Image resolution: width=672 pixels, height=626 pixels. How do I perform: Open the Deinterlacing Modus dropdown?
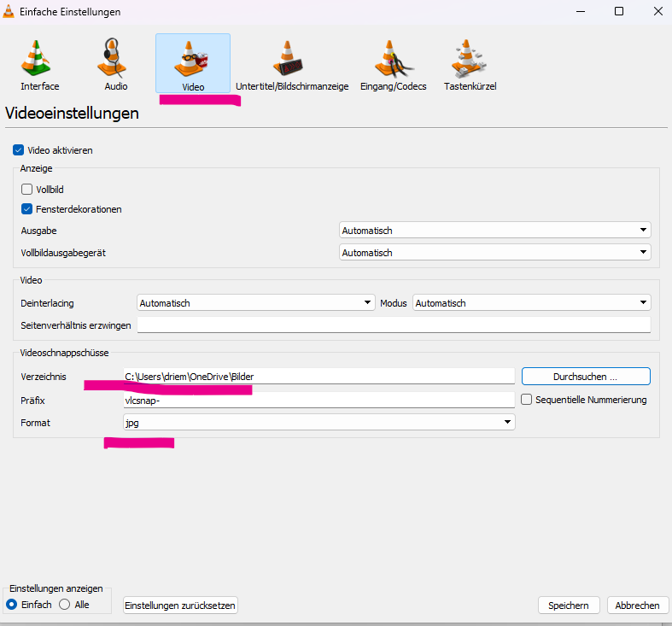click(531, 303)
